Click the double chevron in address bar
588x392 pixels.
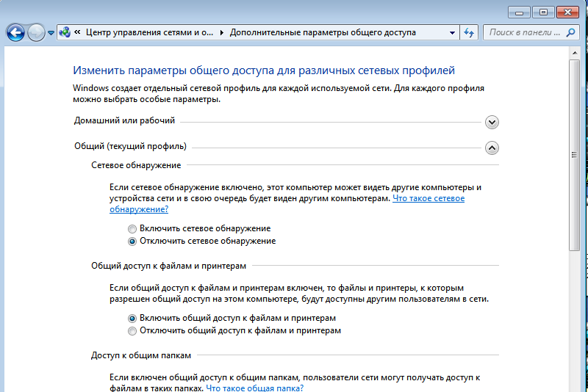77,32
